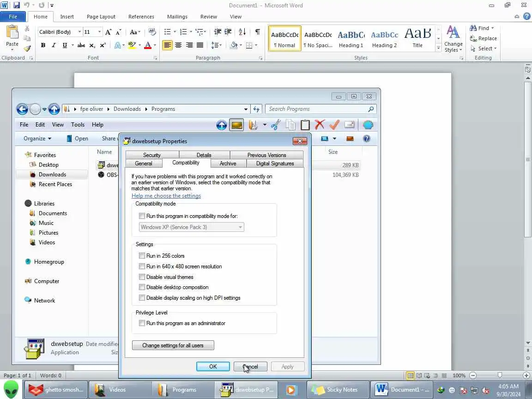Save the Word document from quick access
The height and width of the screenshot is (399, 532).
coord(16,5)
